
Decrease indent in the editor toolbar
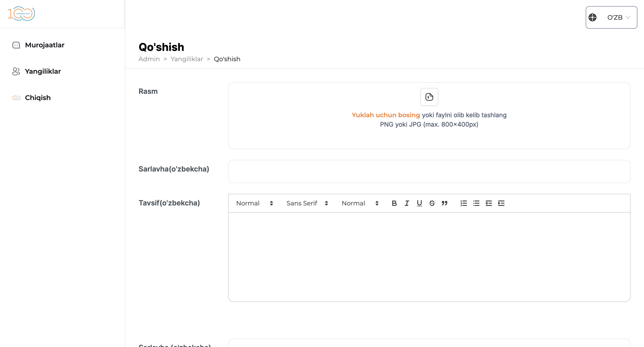click(x=489, y=203)
